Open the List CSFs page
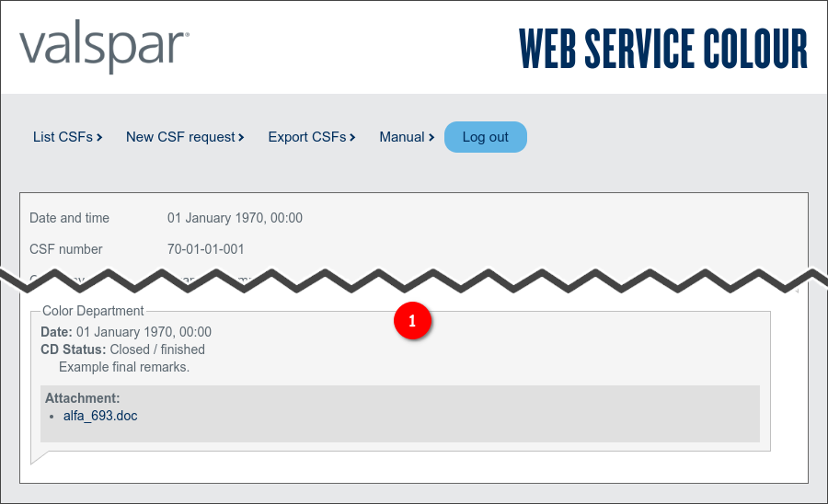This screenshot has width=828, height=504. (x=63, y=137)
